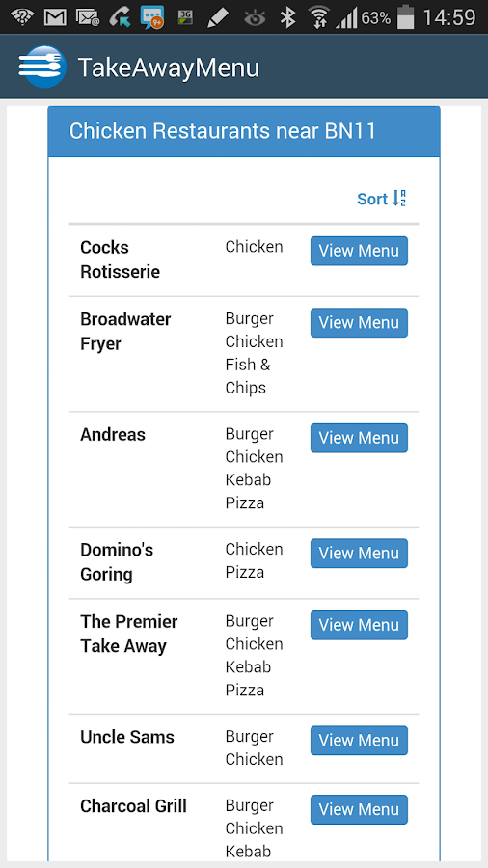Tap the TakeAwayMenu app logo icon
Image resolution: width=488 pixels, height=868 pixels.
[42, 67]
